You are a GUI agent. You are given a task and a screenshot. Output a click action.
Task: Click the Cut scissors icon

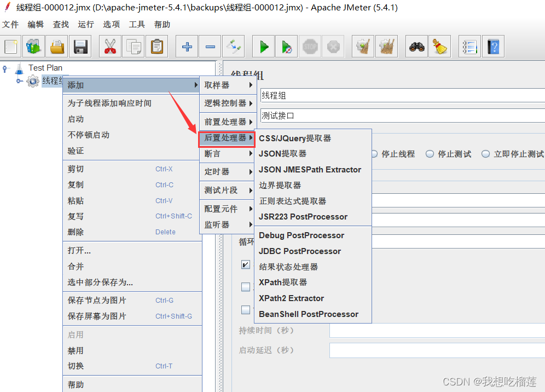click(110, 46)
